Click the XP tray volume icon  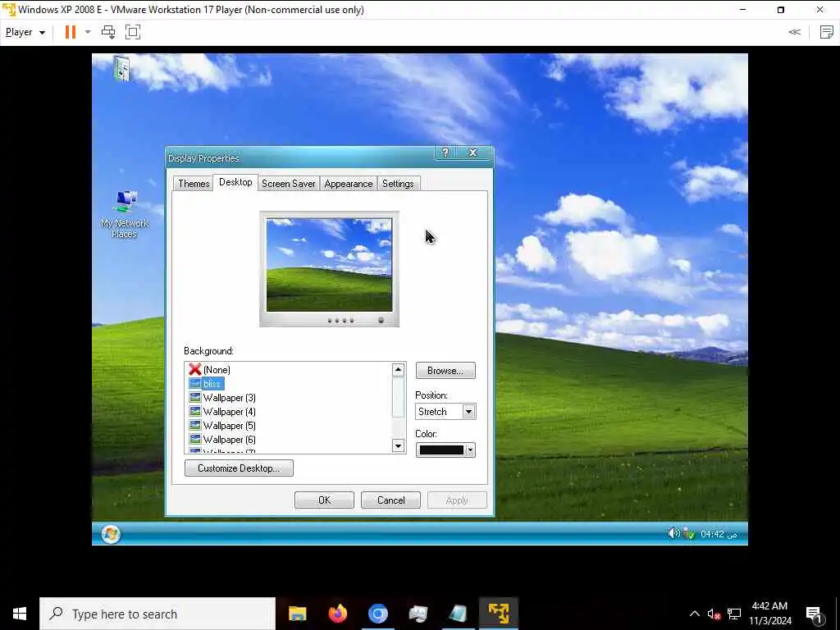click(x=673, y=533)
